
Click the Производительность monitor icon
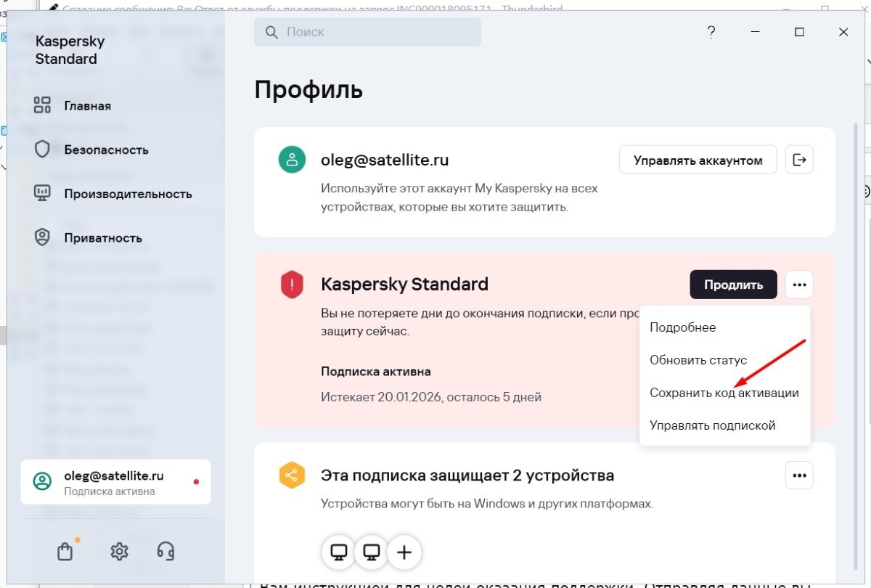(42, 193)
